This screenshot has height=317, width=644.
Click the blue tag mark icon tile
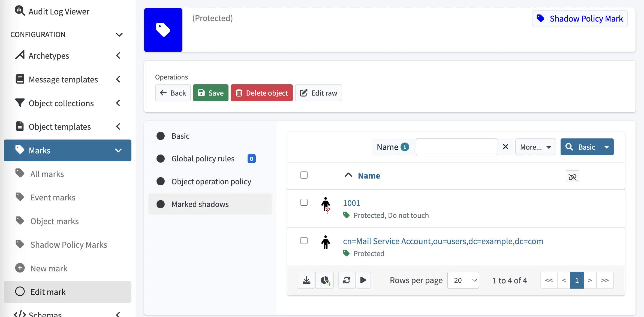pos(163,30)
